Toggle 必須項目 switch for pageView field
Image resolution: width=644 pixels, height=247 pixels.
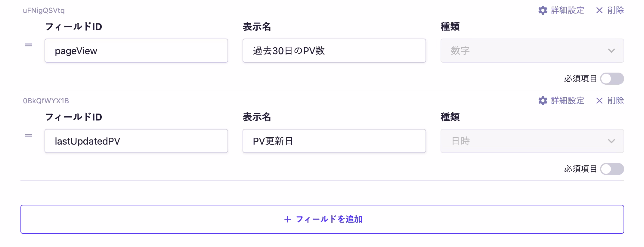click(611, 79)
